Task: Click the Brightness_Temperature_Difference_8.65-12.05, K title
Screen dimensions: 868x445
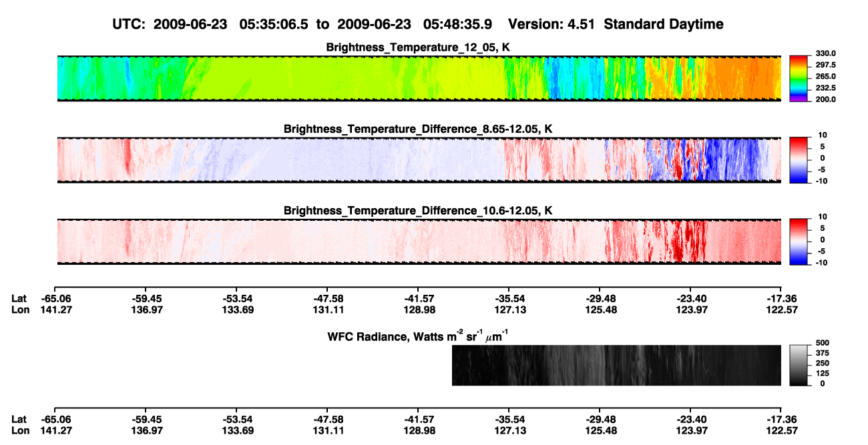Action: point(418,129)
